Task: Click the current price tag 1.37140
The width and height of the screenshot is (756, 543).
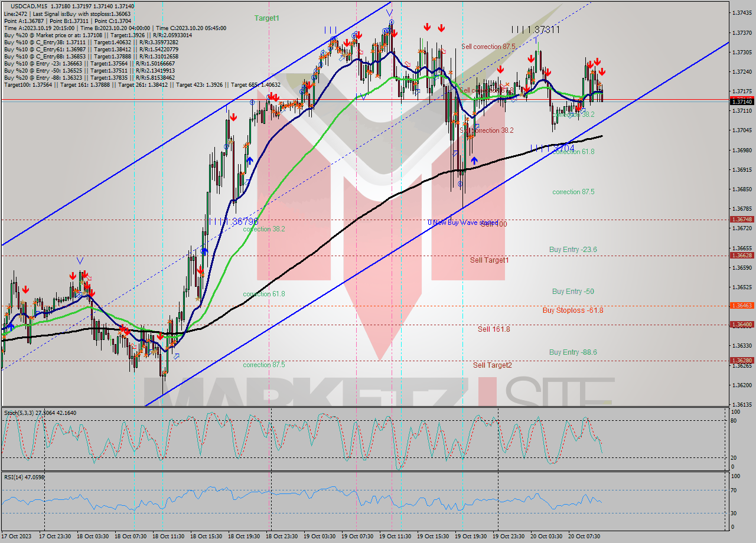Action: tap(742, 102)
